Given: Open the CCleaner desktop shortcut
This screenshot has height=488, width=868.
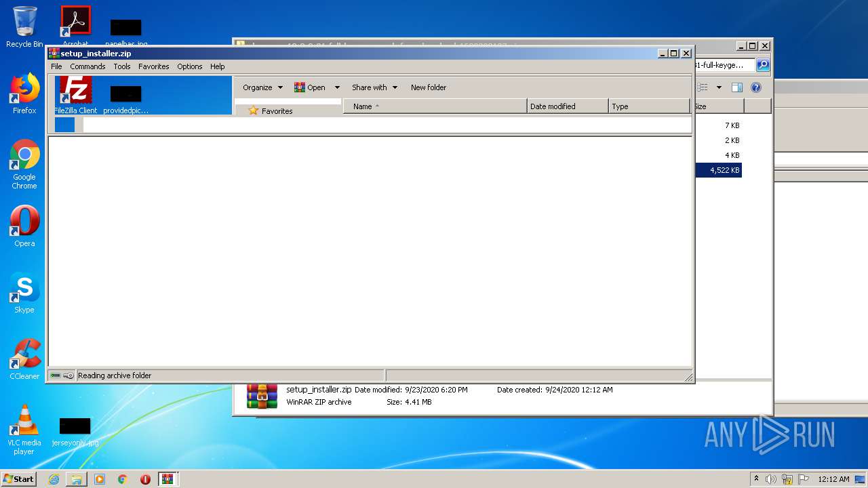Looking at the screenshot, I should click(x=24, y=359).
